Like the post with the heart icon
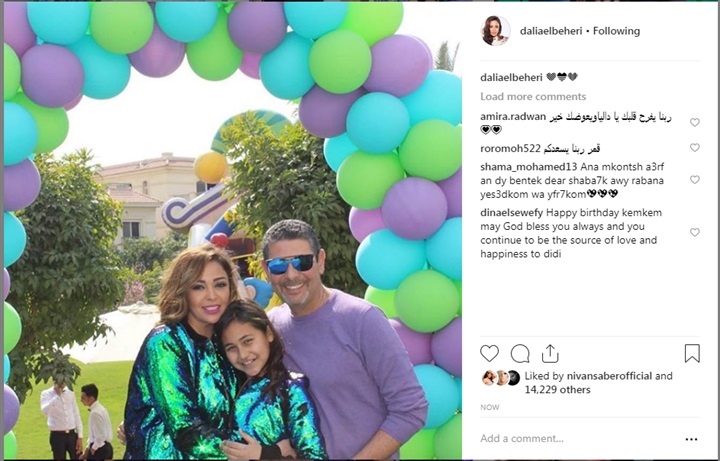The image size is (720, 461). pyautogui.click(x=489, y=354)
